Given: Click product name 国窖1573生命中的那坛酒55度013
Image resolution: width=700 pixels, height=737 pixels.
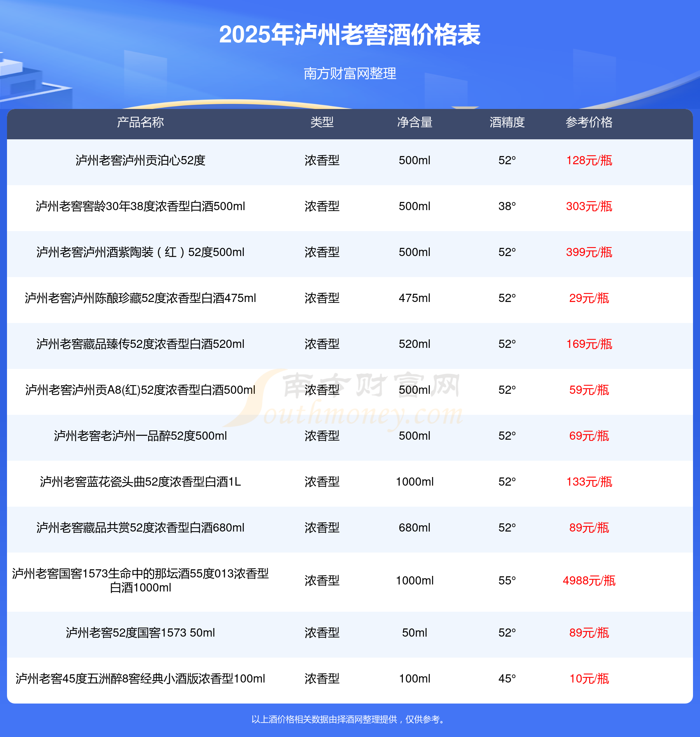Looking at the screenshot, I should [x=140, y=581].
